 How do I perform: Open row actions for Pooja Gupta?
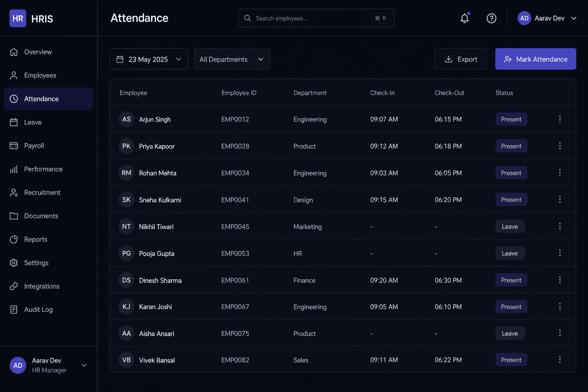(560, 253)
